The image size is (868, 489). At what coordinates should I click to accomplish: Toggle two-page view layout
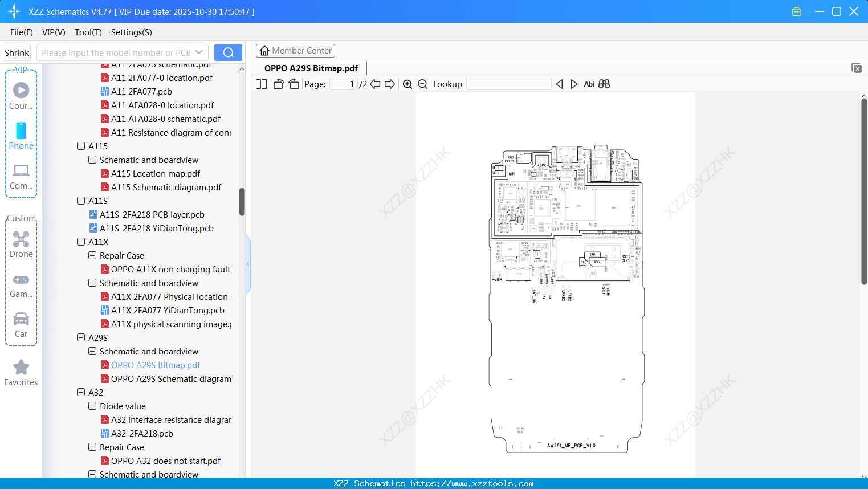click(x=260, y=84)
